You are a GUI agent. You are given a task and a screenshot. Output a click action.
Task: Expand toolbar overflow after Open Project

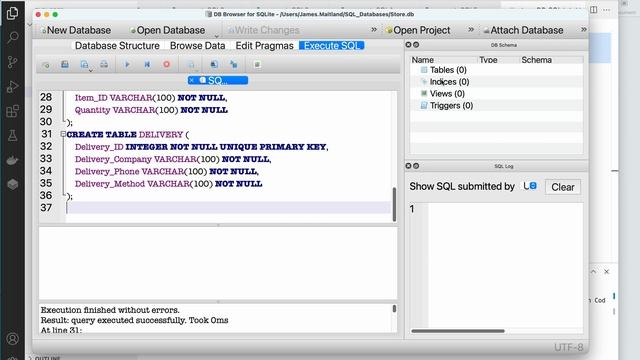click(x=471, y=29)
